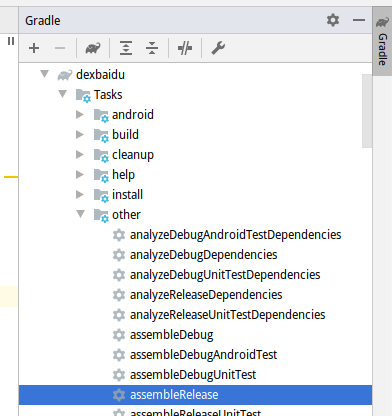Click the Gradle tab on right side strip
The width and height of the screenshot is (392, 416).
click(382, 42)
